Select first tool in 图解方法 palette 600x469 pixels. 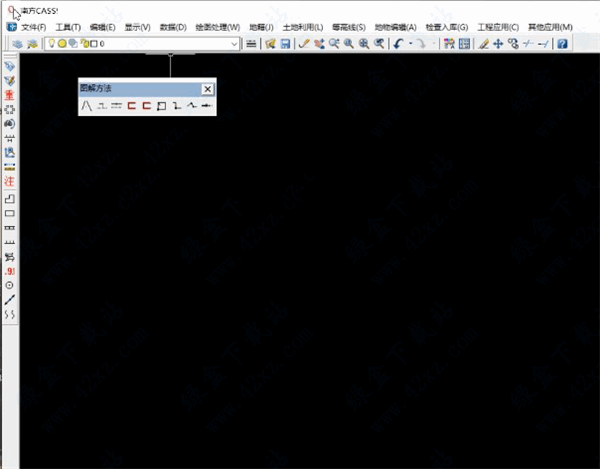(x=87, y=105)
